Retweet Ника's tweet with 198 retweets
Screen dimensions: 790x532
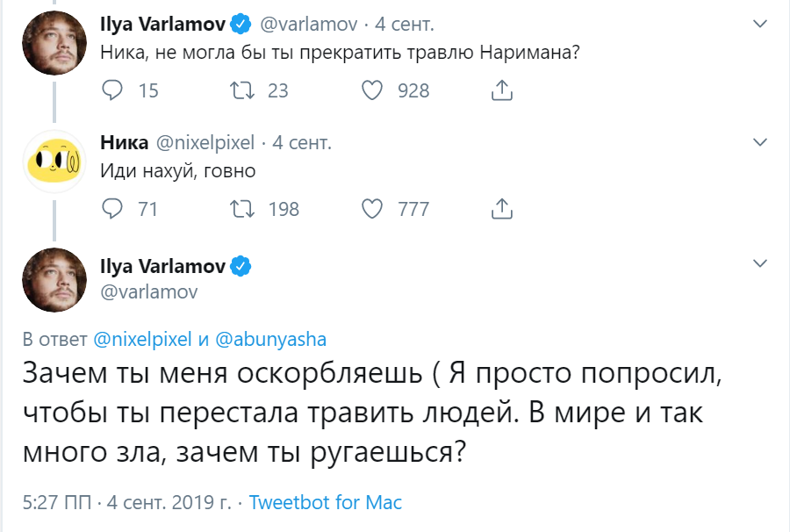[x=242, y=209]
